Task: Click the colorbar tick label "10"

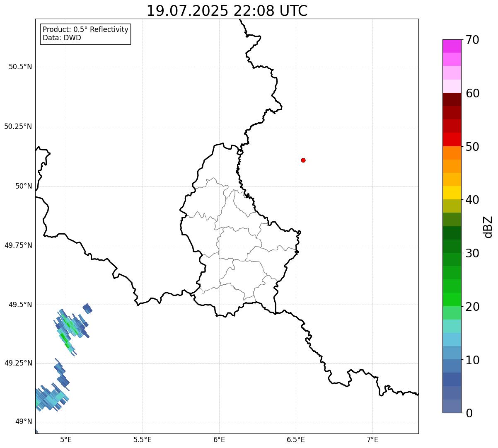Action: click(472, 360)
